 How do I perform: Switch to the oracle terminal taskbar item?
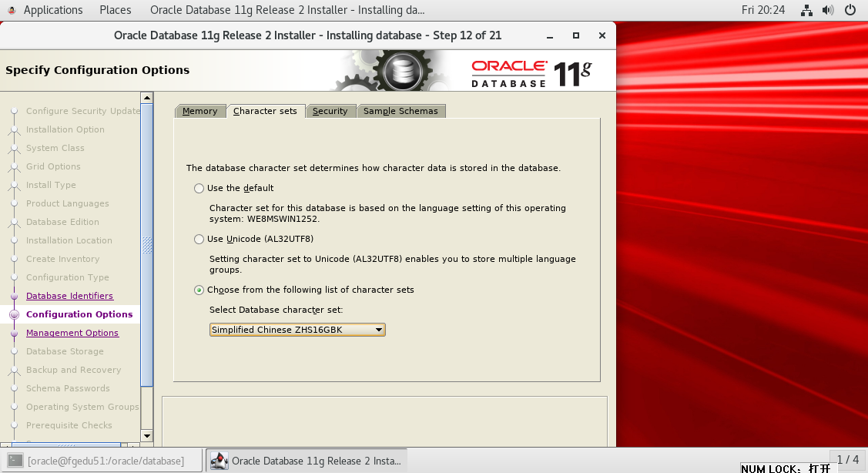[x=102, y=461]
